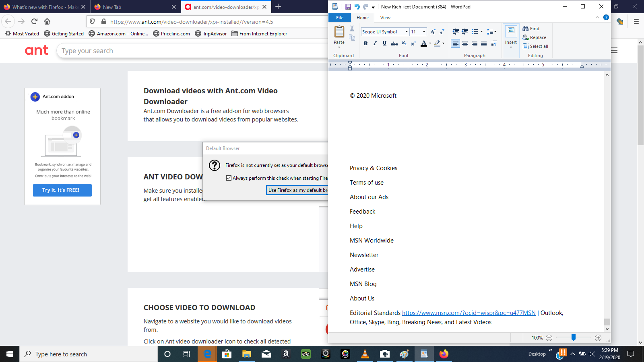The width and height of the screenshot is (644, 362).
Task: Open VLC from the taskbar
Action: [x=365, y=354]
